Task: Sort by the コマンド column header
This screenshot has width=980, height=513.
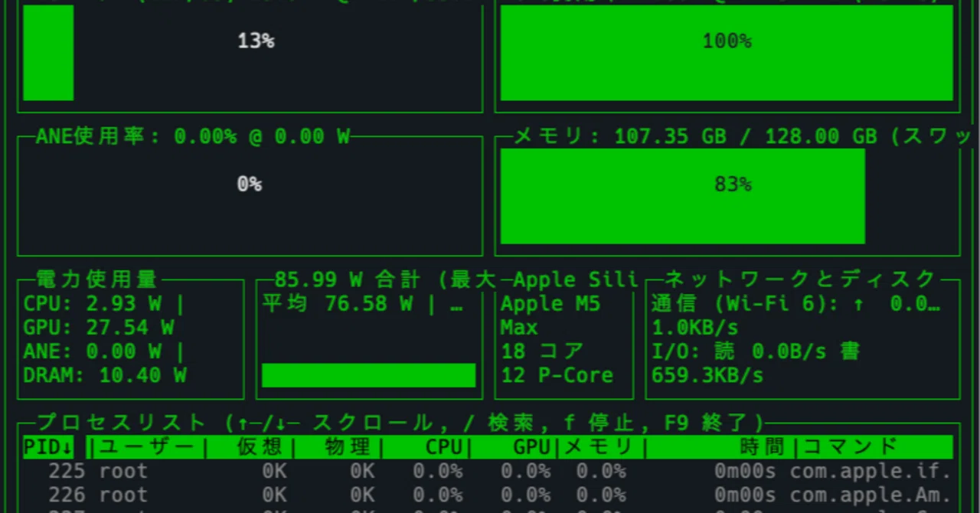Action: pyautogui.click(x=851, y=447)
